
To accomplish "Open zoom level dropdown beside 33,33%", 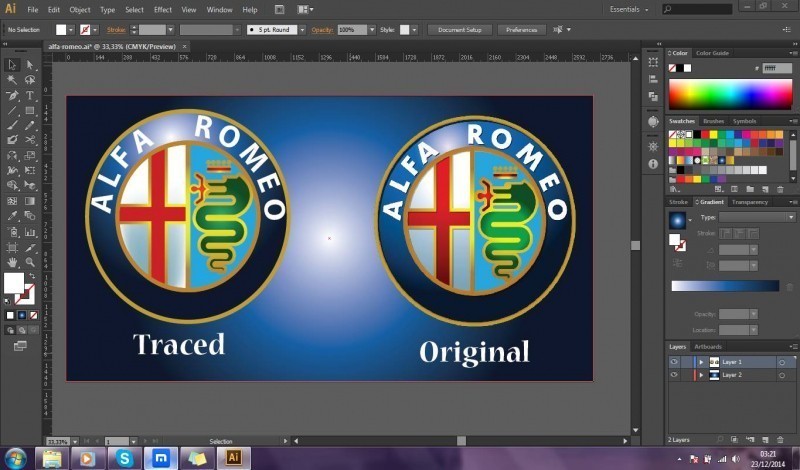I will pyautogui.click(x=75, y=441).
